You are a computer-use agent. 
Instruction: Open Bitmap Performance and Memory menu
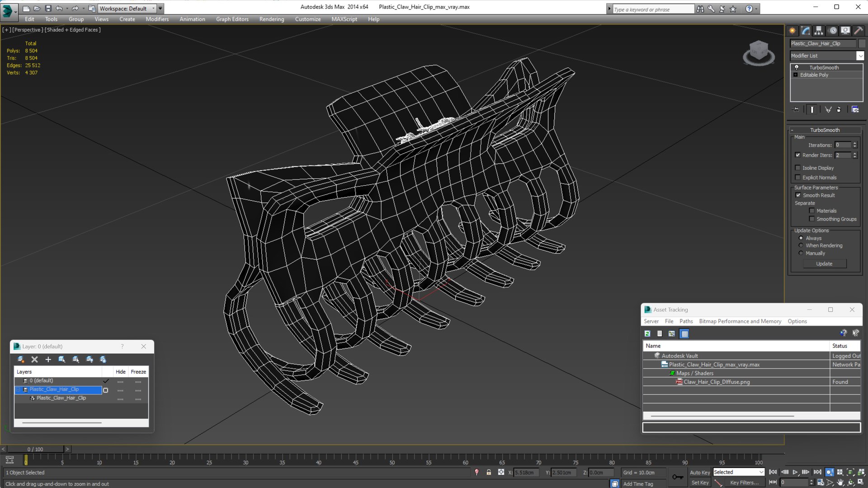(740, 321)
